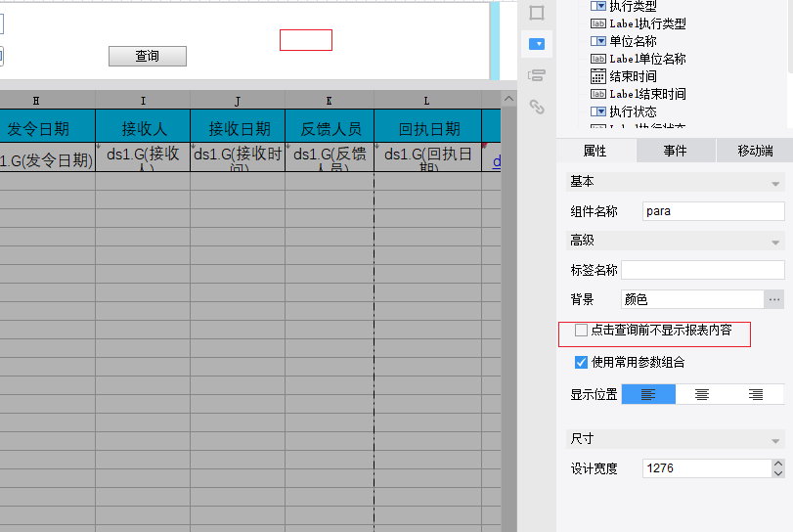Uncheck 使用常用参数组合 checkbox

(581, 362)
